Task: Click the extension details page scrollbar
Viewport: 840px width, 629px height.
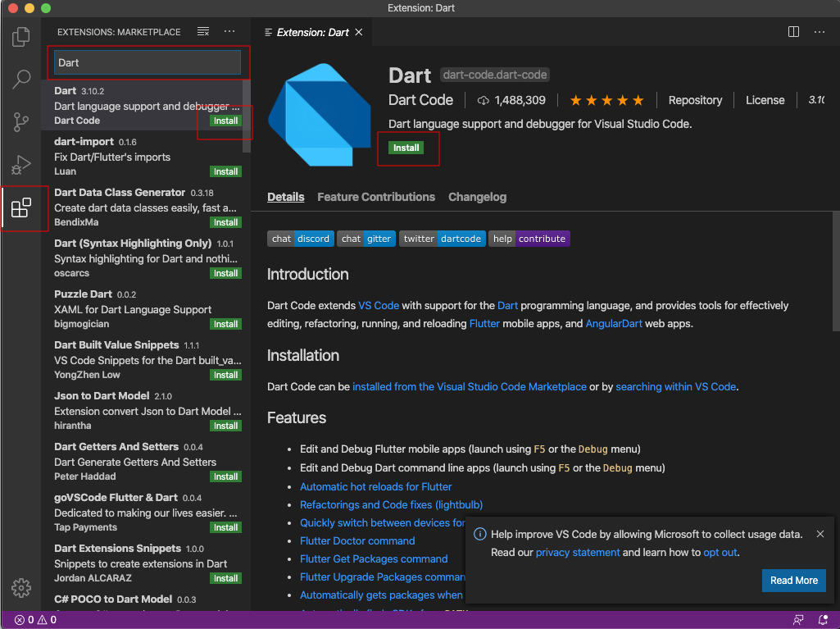Action: pyautogui.click(x=836, y=271)
